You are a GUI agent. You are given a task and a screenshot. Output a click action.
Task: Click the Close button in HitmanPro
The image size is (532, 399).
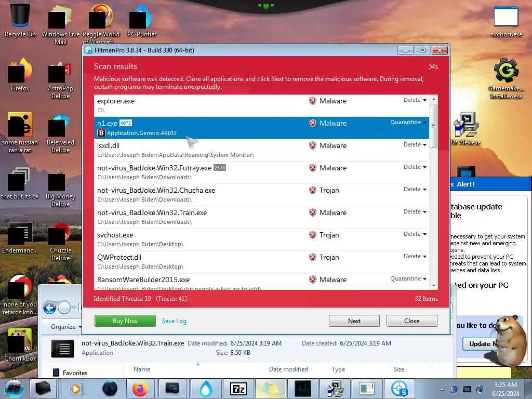pos(412,321)
